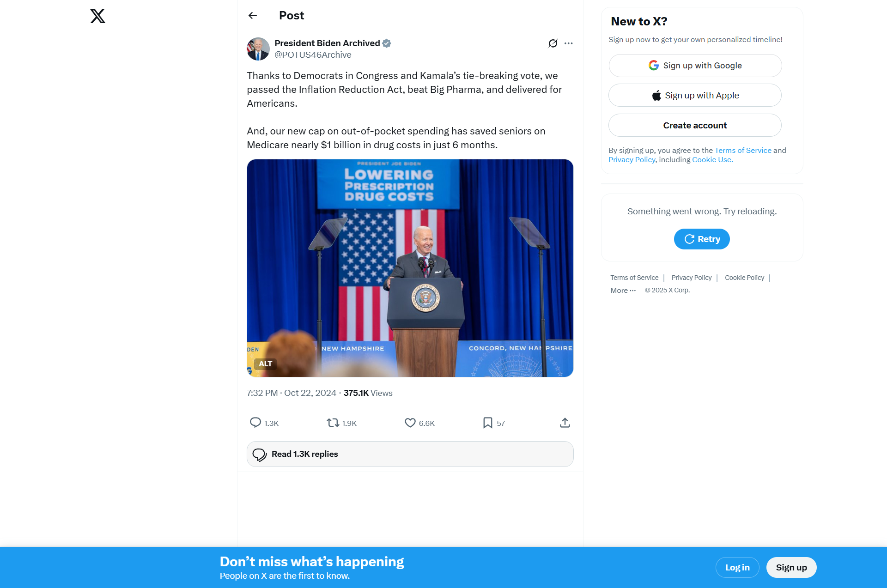Click Log in on the bottom banner
Image resolution: width=887 pixels, height=588 pixels.
737,568
